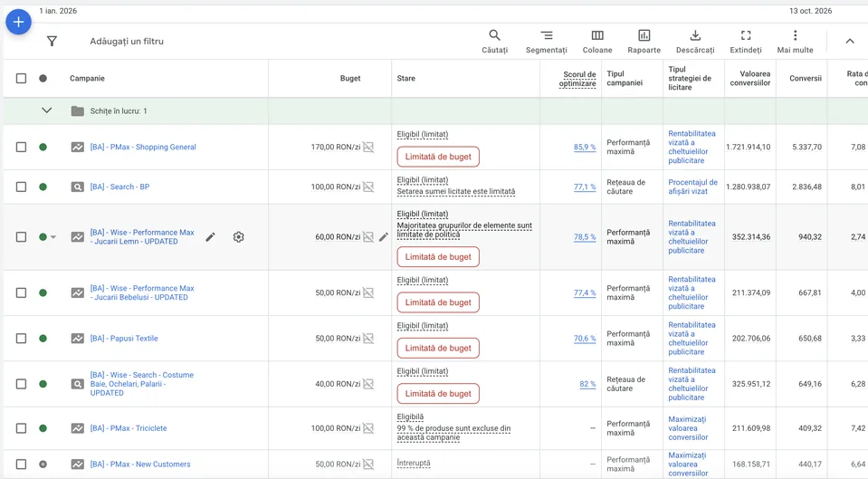Collapse the Schițe în lucru drafts row
The width and height of the screenshot is (868, 479).
(x=47, y=110)
